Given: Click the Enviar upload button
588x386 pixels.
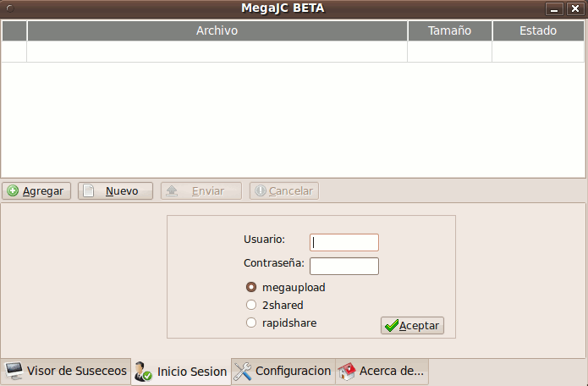Looking at the screenshot, I should [x=201, y=191].
